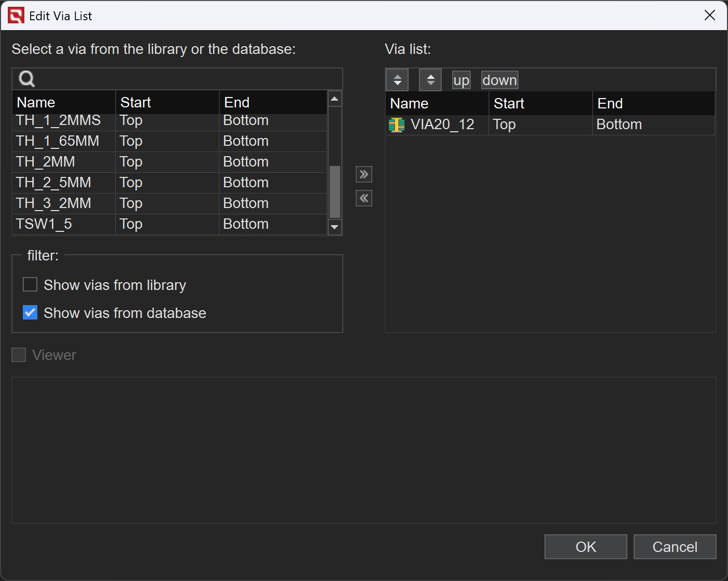
Task: Click into the via search field
Action: point(187,79)
